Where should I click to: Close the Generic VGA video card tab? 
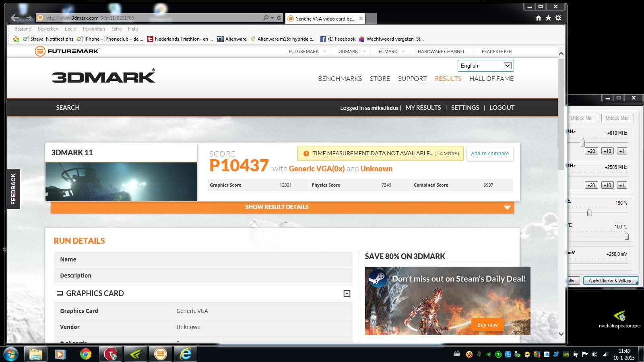(361, 19)
